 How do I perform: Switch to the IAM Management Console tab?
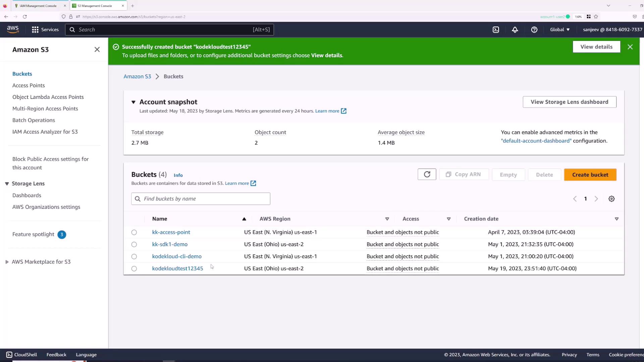(x=38, y=6)
